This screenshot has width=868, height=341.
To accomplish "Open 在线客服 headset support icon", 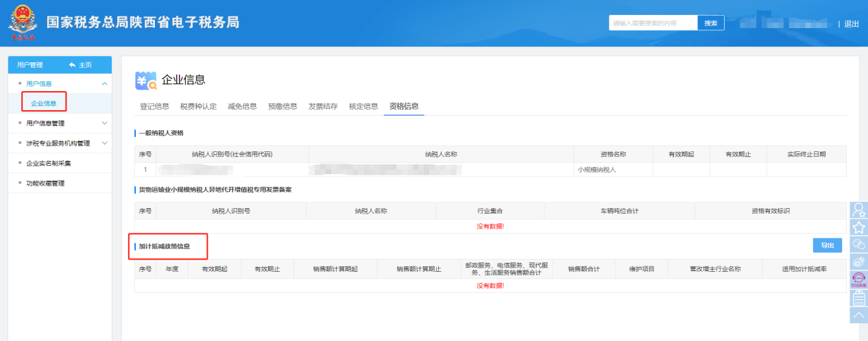I will click(858, 279).
